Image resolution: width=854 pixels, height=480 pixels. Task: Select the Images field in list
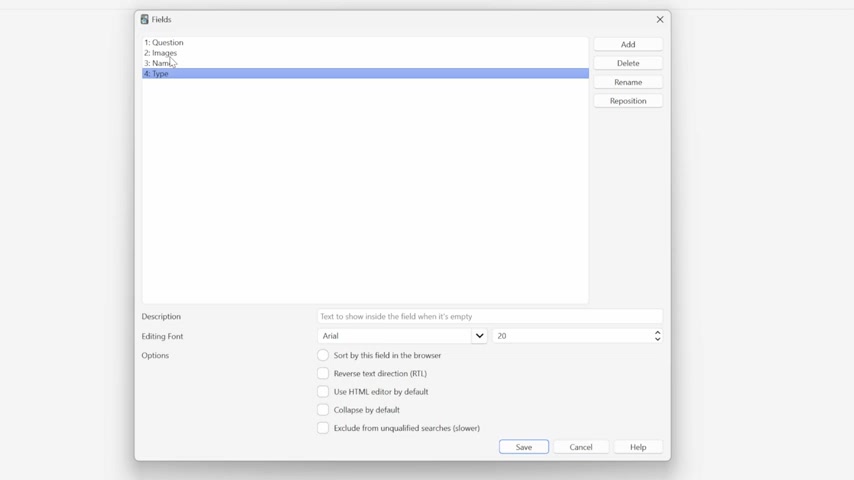tap(160, 53)
